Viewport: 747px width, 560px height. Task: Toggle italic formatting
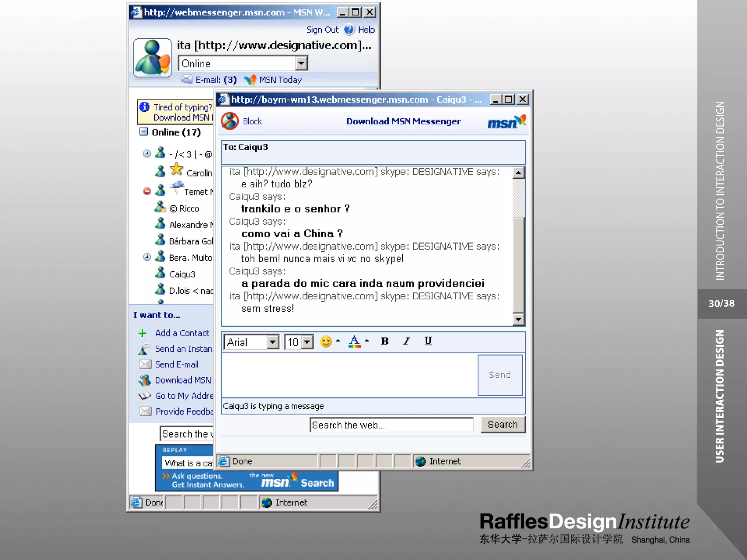[406, 341]
